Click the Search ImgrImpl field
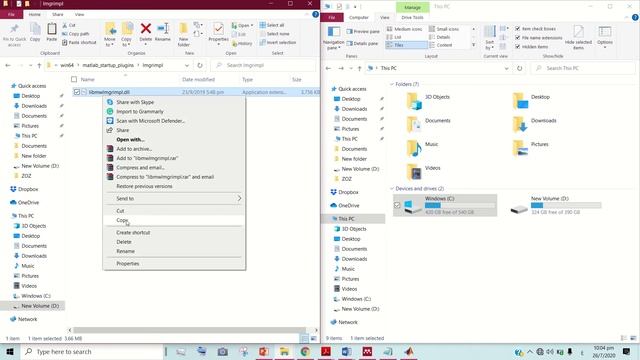Image resolution: width=640 pixels, height=360 pixels. [x=263, y=65]
